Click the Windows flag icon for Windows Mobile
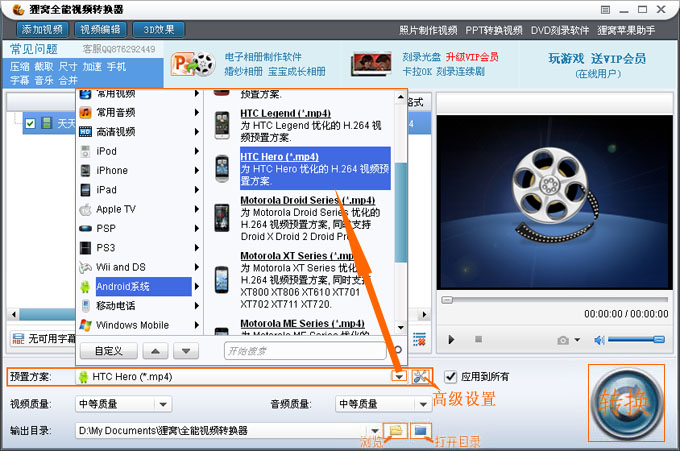Viewport: 680px width, 451px height. coord(85,325)
